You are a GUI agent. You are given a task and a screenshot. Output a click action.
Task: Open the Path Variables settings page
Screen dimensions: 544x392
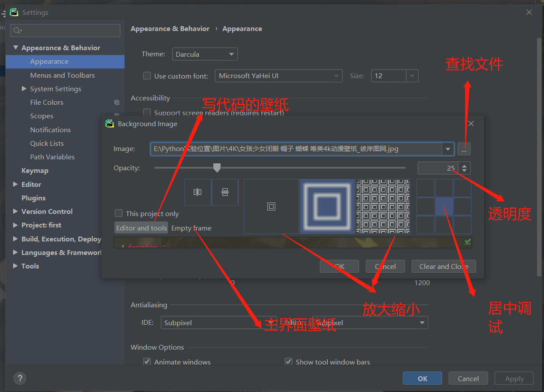(52, 157)
